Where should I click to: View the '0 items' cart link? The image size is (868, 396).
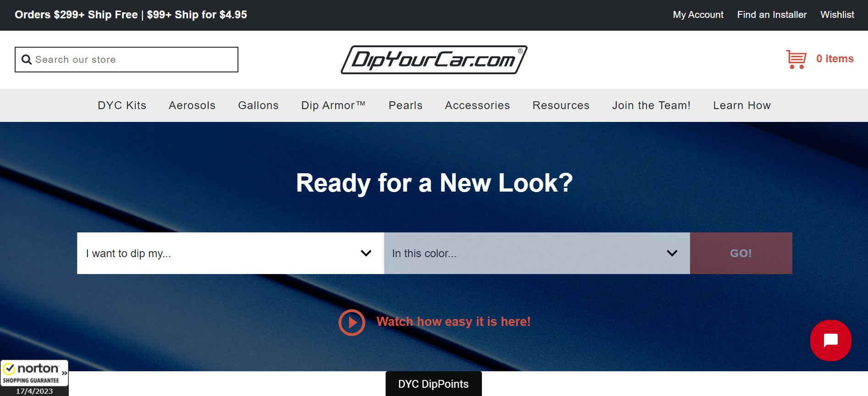[835, 59]
